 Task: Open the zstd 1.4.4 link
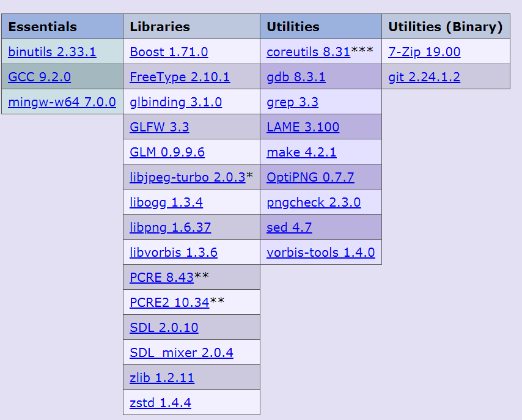pyautogui.click(x=160, y=403)
